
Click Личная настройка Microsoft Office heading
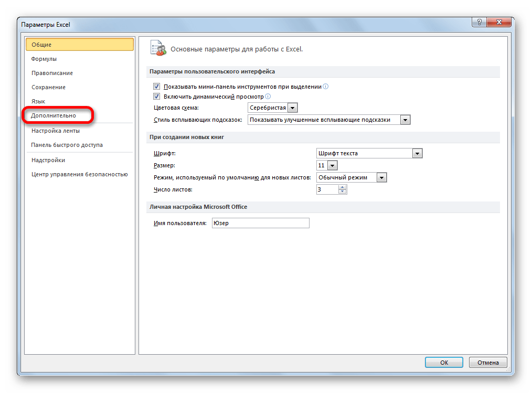[x=198, y=207]
